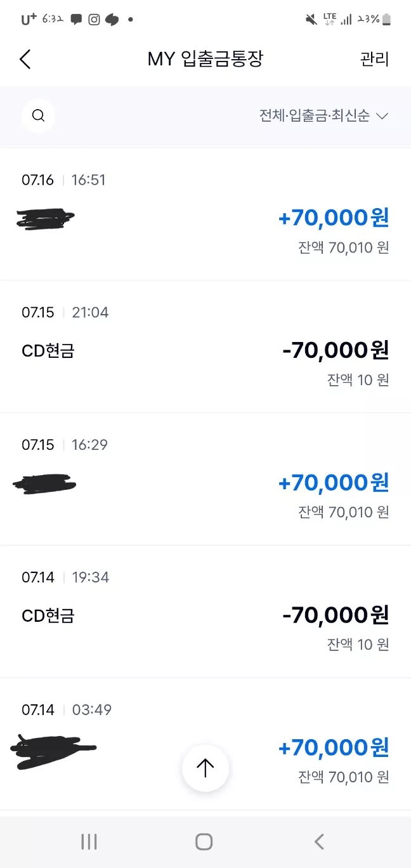Open the 07.15 16:29 deposit entry
Viewport: 411px width, 868px height.
click(x=205, y=479)
